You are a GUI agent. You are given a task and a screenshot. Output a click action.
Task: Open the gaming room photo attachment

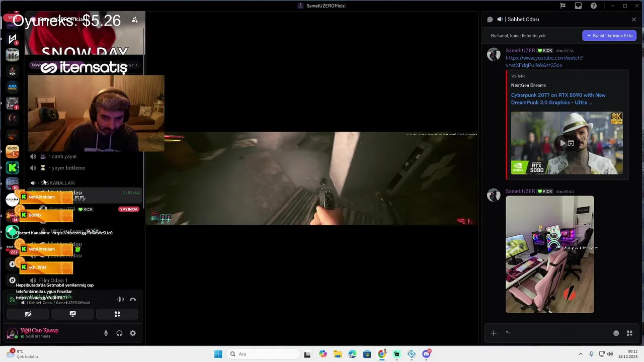tap(549, 254)
